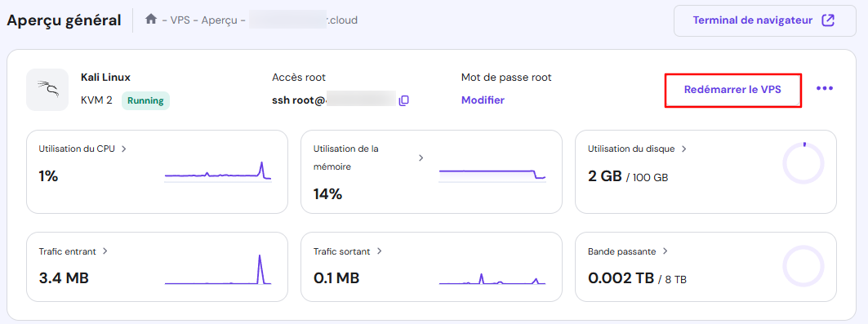Viewport: 868px width, 324px height.
Task: Click the KVM 2 plan label
Action: point(96,100)
